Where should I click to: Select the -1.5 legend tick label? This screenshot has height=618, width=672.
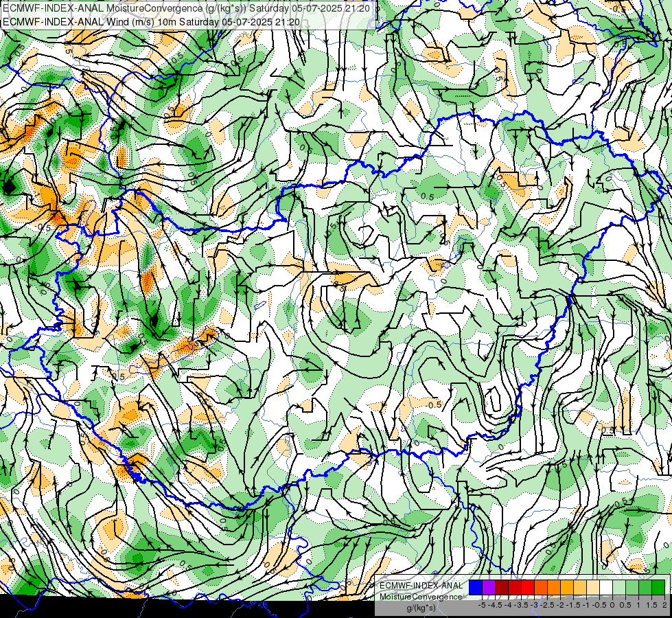(573, 605)
